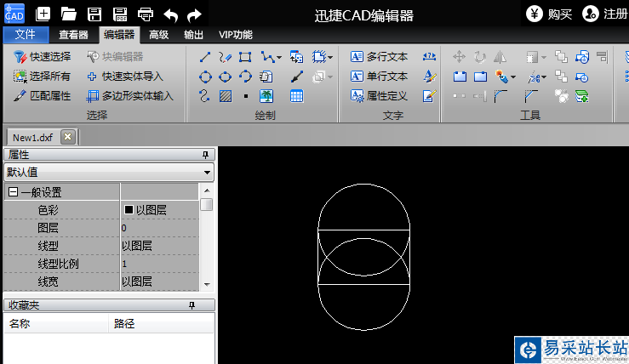The image size is (629, 364).
Task: Click the Undo arrow
Action: click(x=170, y=15)
